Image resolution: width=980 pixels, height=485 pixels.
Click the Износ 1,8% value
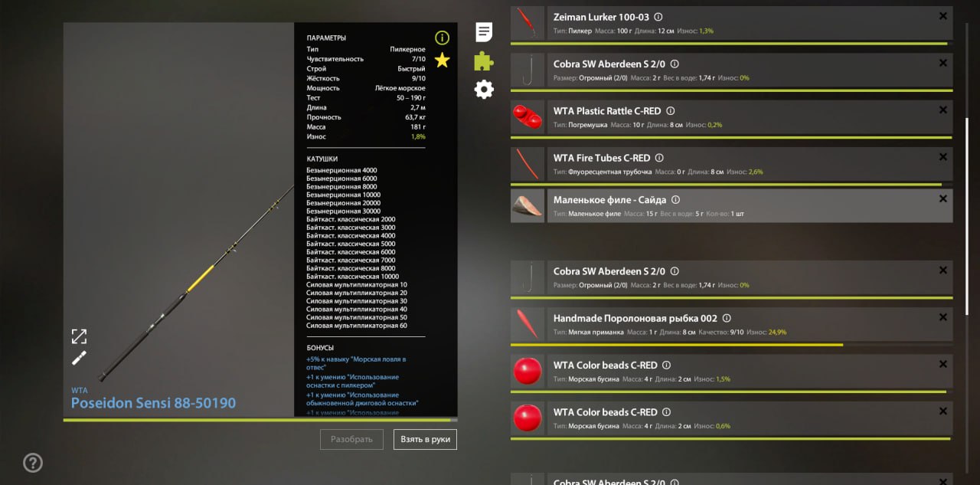(x=418, y=136)
